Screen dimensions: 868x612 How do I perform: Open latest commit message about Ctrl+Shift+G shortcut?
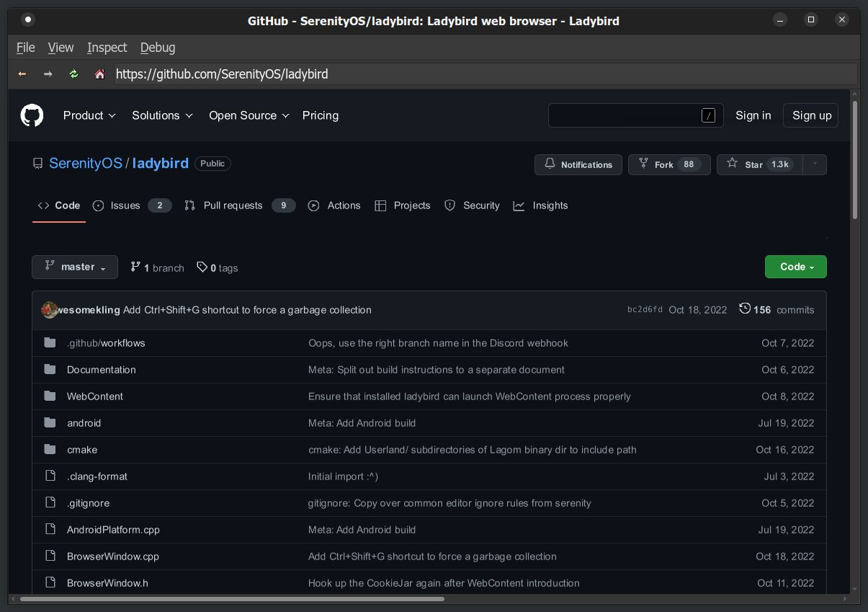(x=247, y=310)
